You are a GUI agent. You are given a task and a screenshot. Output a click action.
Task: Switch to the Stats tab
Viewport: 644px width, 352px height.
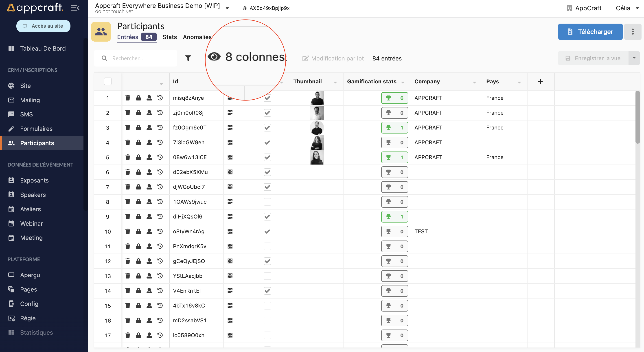[x=169, y=37]
